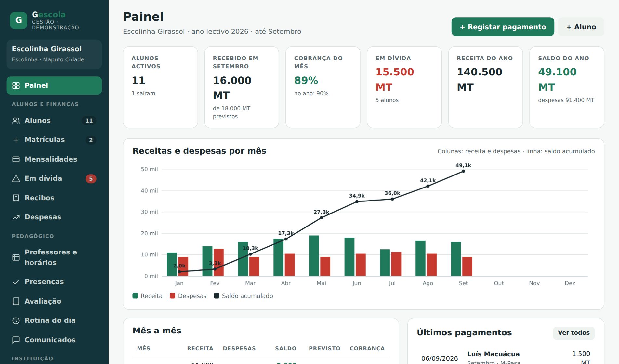The height and width of the screenshot is (364, 619).
Task: Click the Em dívida 15.500 MT card
Action: pos(404,87)
